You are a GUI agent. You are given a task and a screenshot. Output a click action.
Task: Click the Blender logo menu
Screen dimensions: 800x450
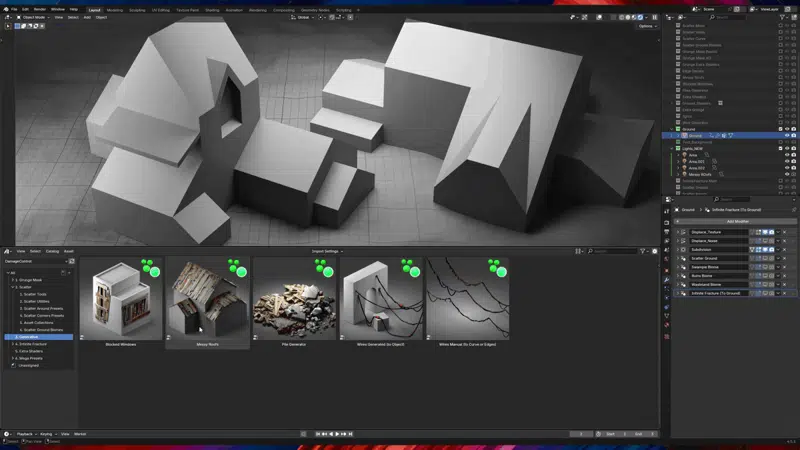tap(6, 9)
